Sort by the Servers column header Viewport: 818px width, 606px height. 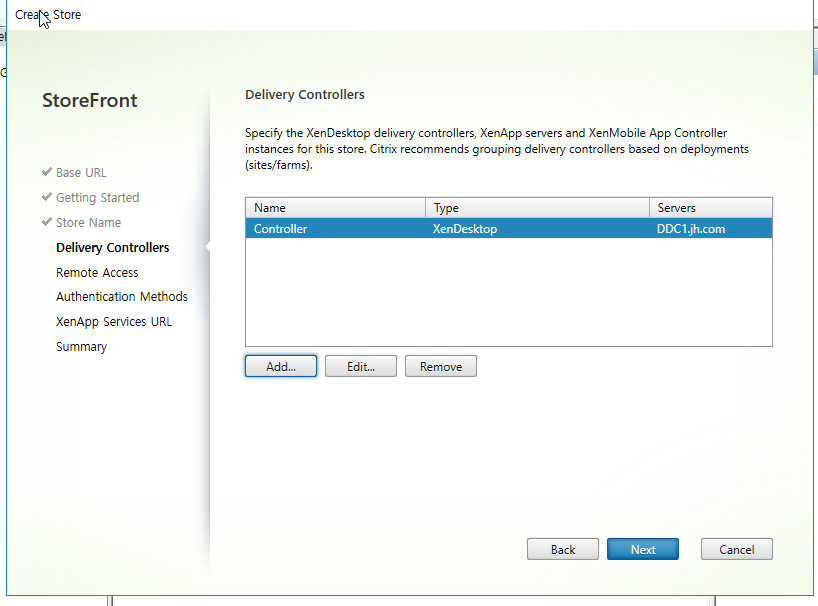click(x=711, y=208)
